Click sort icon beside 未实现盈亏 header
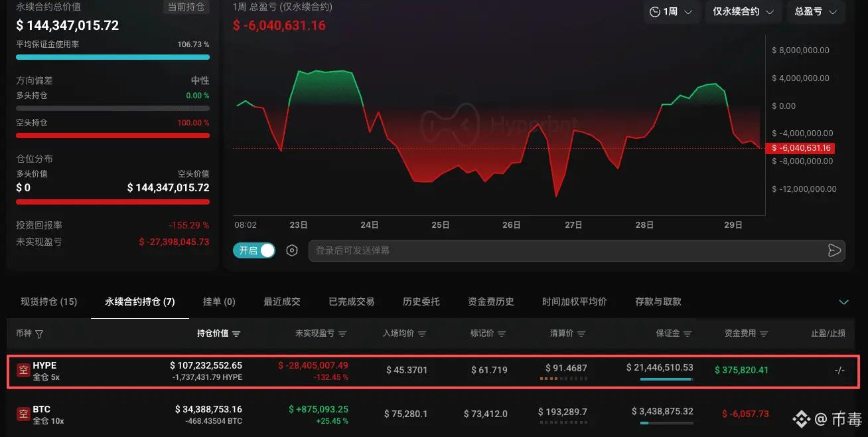Screen dimensions: 868x437 point(342,334)
